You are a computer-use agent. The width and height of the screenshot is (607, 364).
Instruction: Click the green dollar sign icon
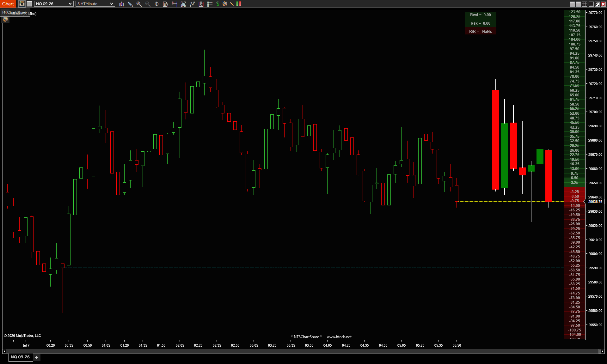click(218, 4)
